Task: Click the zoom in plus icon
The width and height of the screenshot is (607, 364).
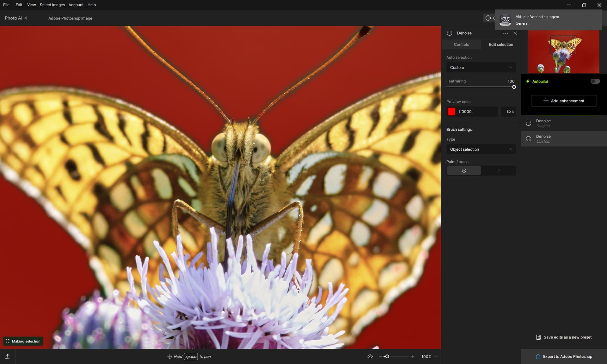Action: point(412,356)
